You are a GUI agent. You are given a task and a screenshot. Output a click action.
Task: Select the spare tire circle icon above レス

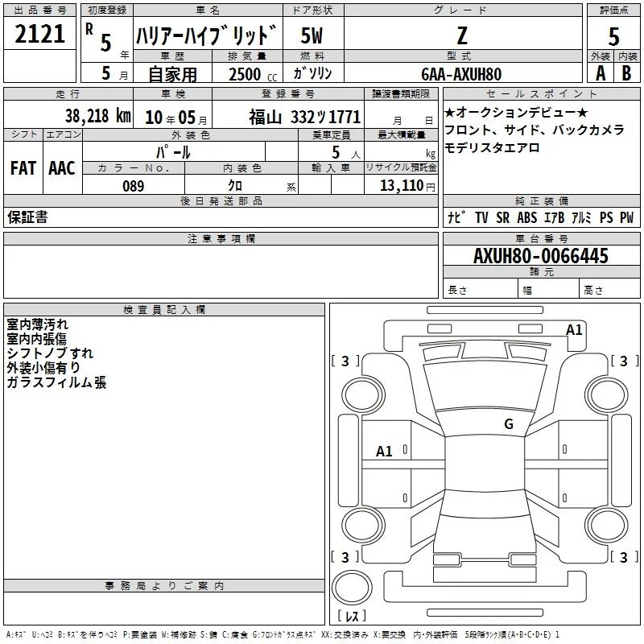tap(352, 588)
